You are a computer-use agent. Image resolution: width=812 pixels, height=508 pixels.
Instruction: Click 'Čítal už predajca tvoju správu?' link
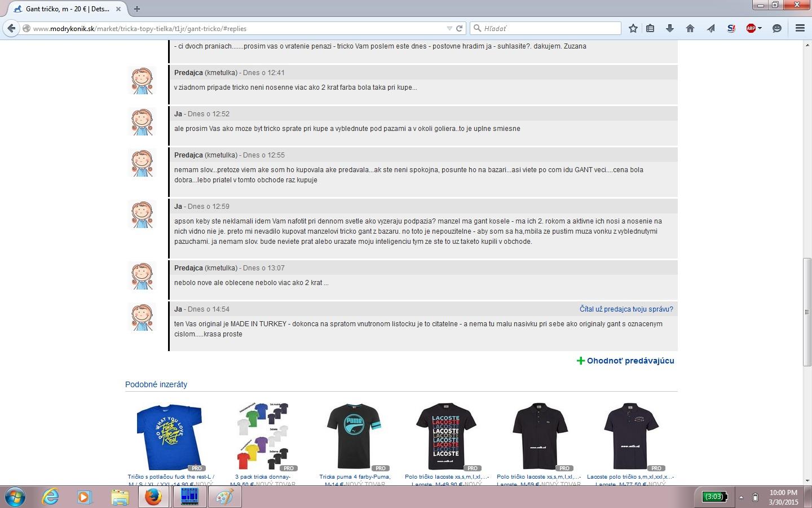click(x=626, y=309)
